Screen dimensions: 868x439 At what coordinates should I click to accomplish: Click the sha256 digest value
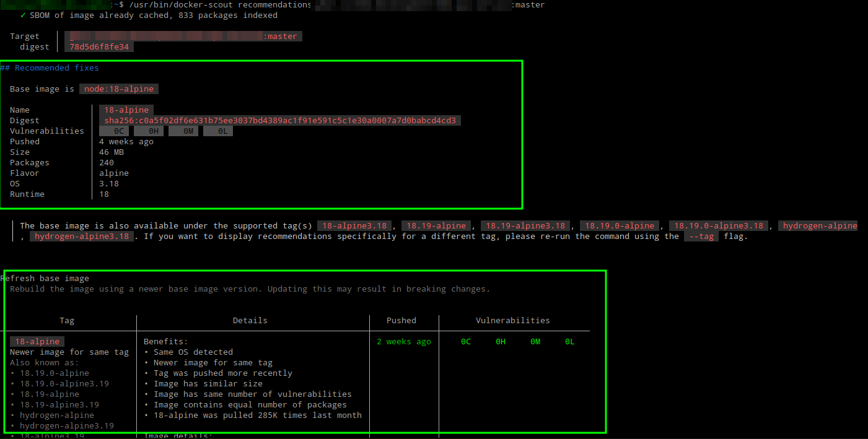[x=280, y=121]
